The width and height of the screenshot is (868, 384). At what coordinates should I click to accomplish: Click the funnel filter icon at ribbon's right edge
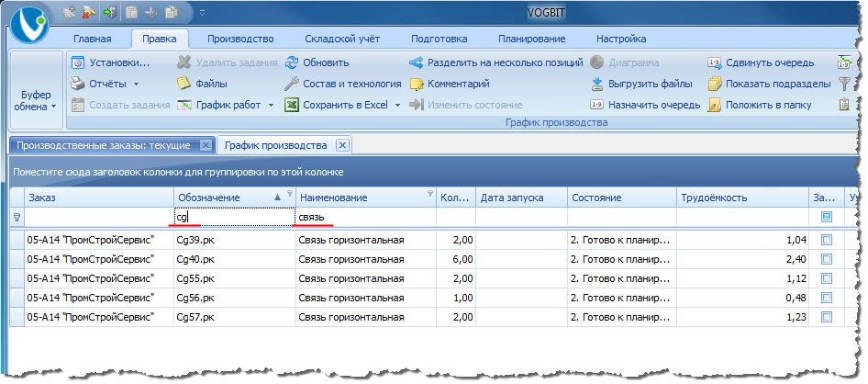[x=844, y=84]
